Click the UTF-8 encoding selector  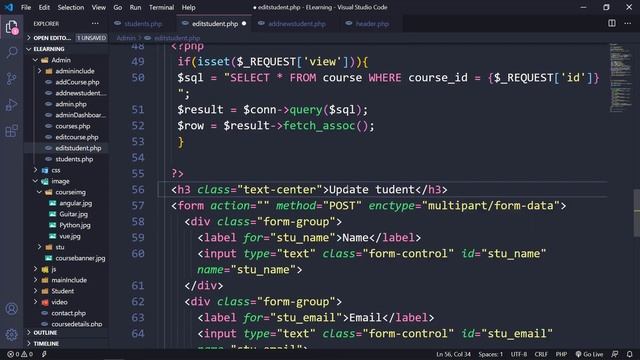pyautogui.click(x=519, y=354)
